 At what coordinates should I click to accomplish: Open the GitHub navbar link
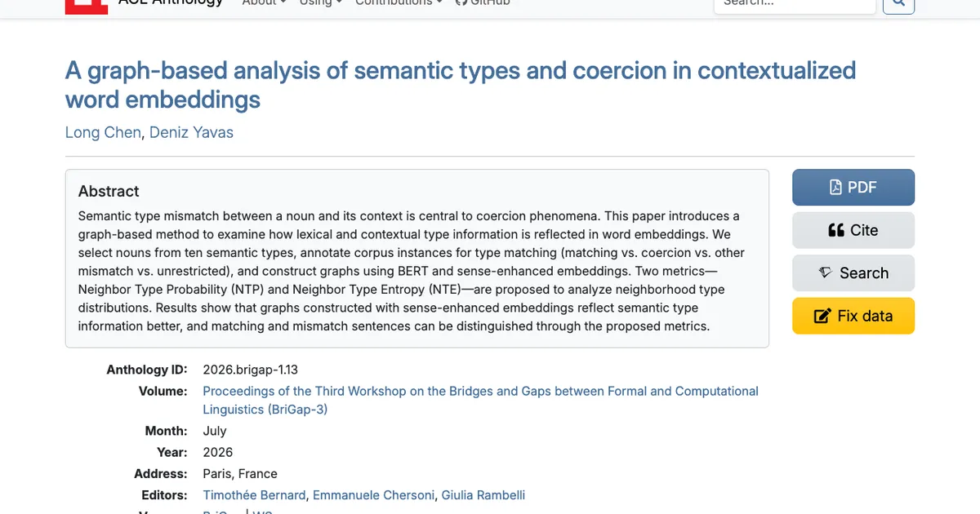pos(482,2)
